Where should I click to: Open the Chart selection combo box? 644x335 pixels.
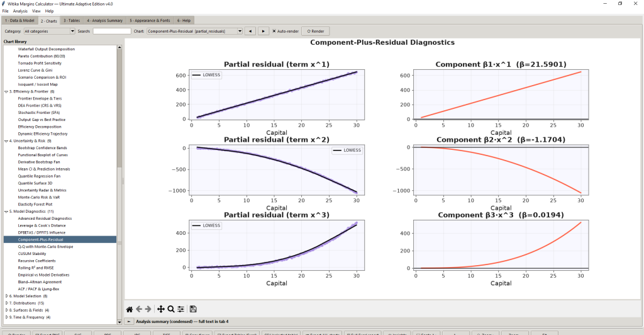(x=195, y=31)
